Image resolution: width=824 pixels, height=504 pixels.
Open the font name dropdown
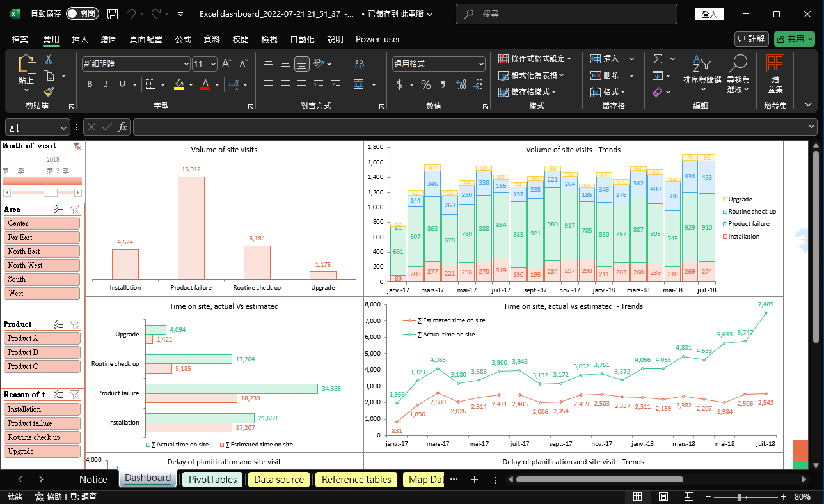(186, 64)
